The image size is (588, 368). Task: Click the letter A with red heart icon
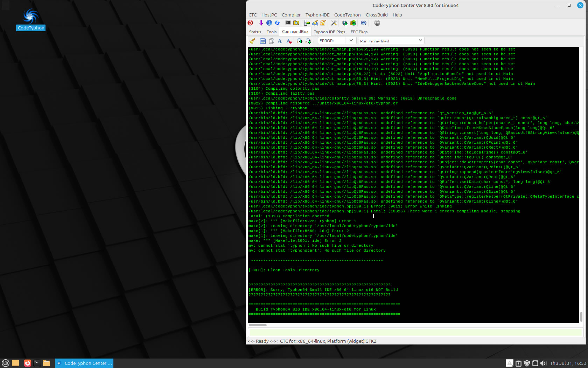(289, 41)
